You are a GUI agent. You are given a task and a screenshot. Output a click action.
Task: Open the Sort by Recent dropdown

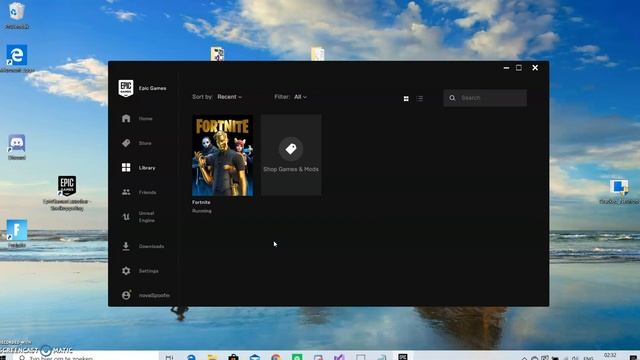[x=229, y=97]
